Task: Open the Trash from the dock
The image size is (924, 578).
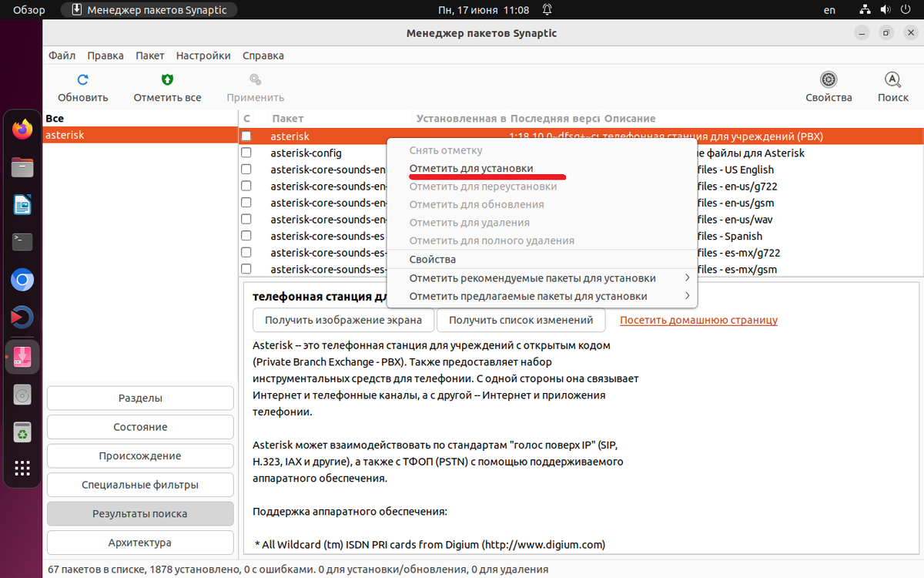Action: 22,432
